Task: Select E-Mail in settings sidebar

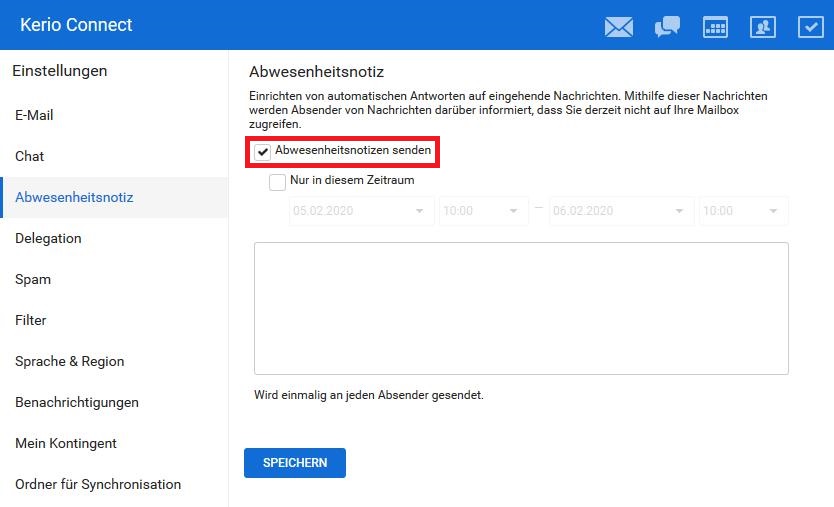Action: [34, 115]
